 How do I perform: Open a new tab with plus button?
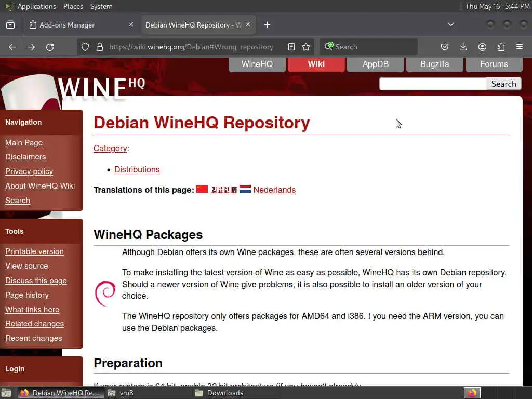click(x=268, y=25)
